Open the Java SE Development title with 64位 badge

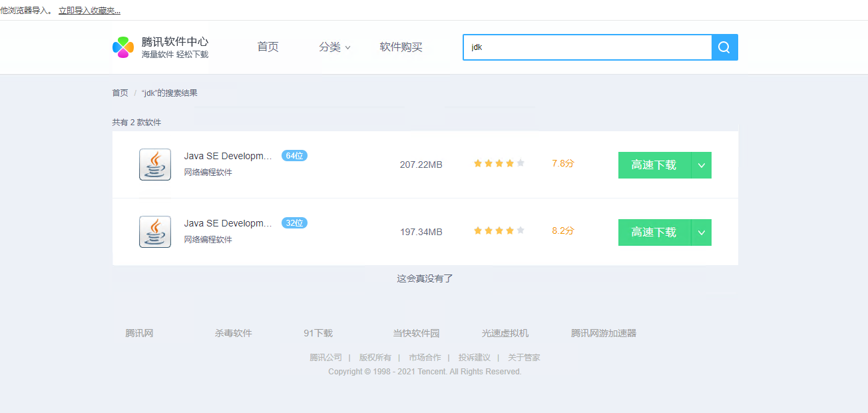228,156
